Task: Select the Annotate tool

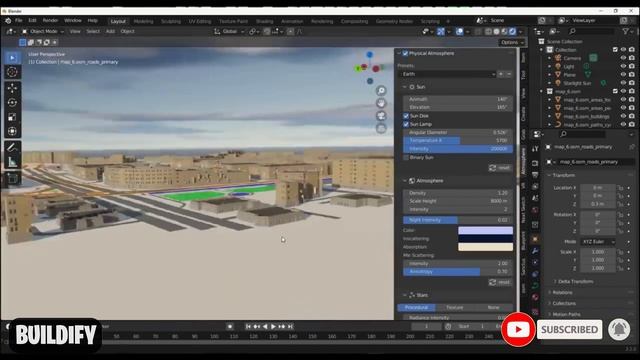Action: 12,147
